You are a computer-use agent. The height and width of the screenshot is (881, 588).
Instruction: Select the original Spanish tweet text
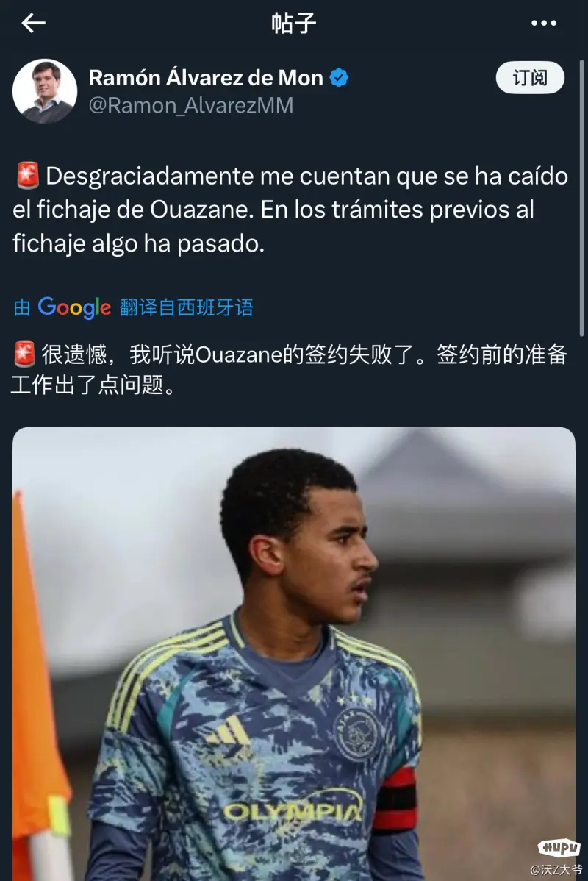[x=291, y=209]
